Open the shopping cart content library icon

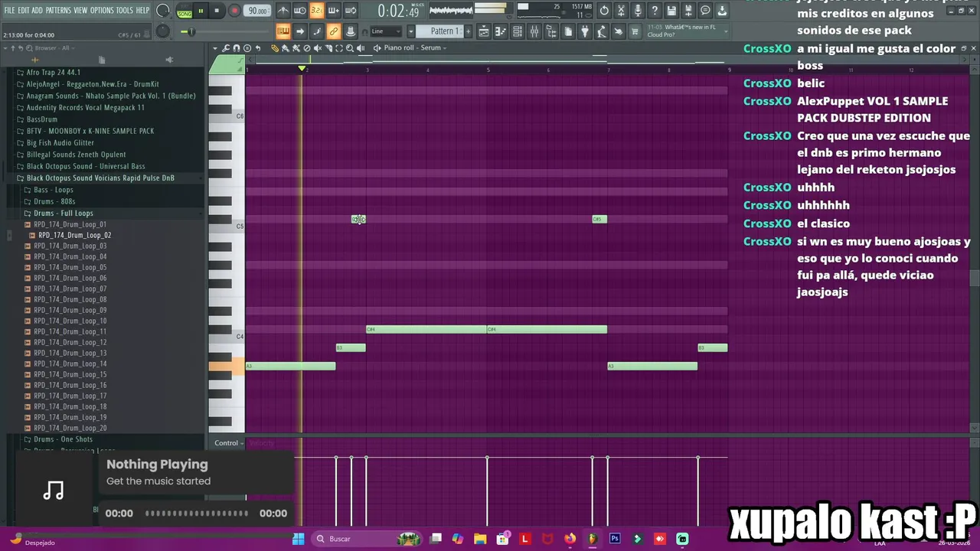(x=635, y=31)
